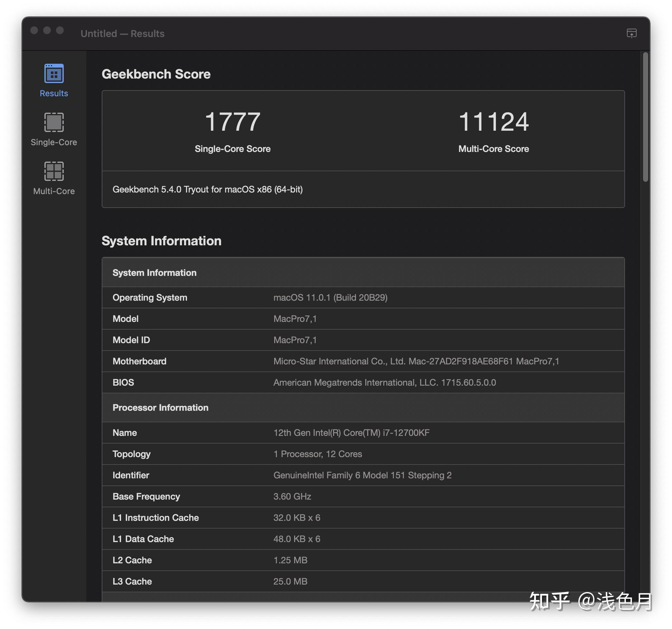The image size is (672, 629).
Task: Click the Operating System row label
Action: (150, 297)
